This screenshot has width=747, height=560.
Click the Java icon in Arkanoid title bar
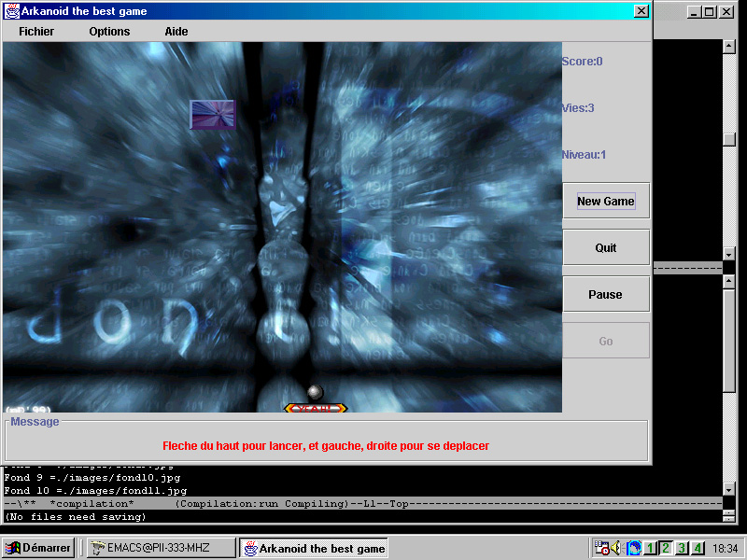[x=12, y=11]
